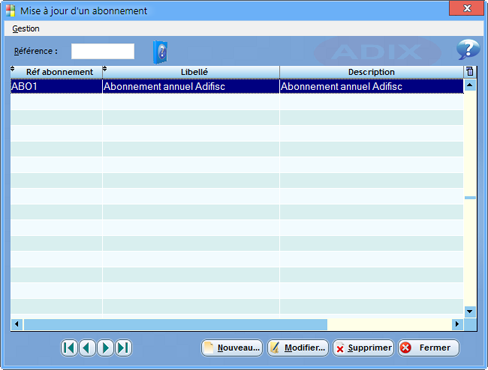
Task: Select Description cell 'Abonnement annuel Adifisc'
Action: [x=371, y=86]
